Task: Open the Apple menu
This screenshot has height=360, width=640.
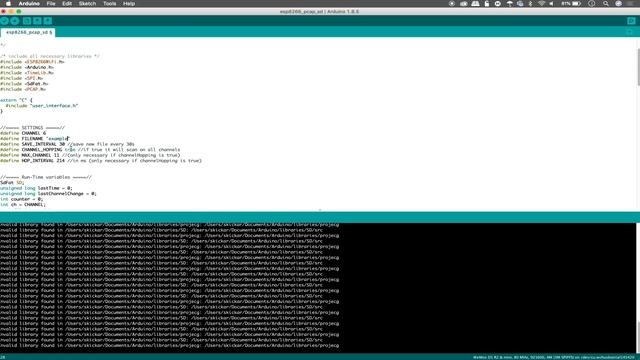Action: point(8,4)
